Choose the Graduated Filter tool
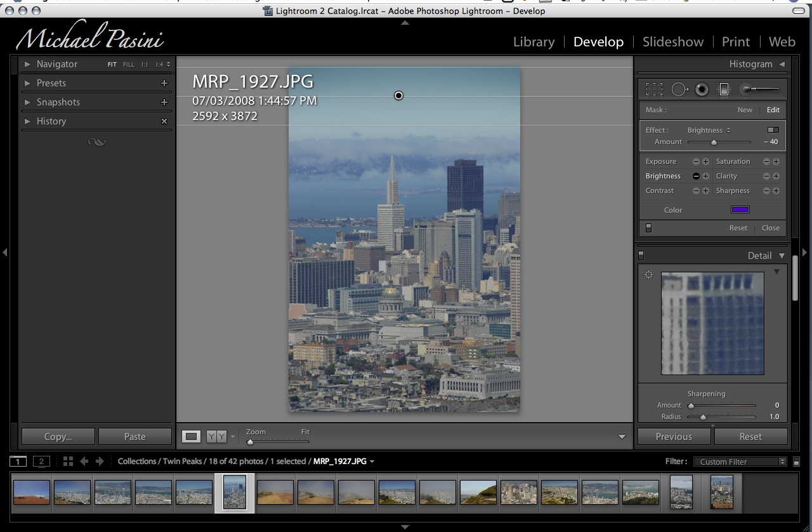Screen dimensions: 812x532 (724, 90)
